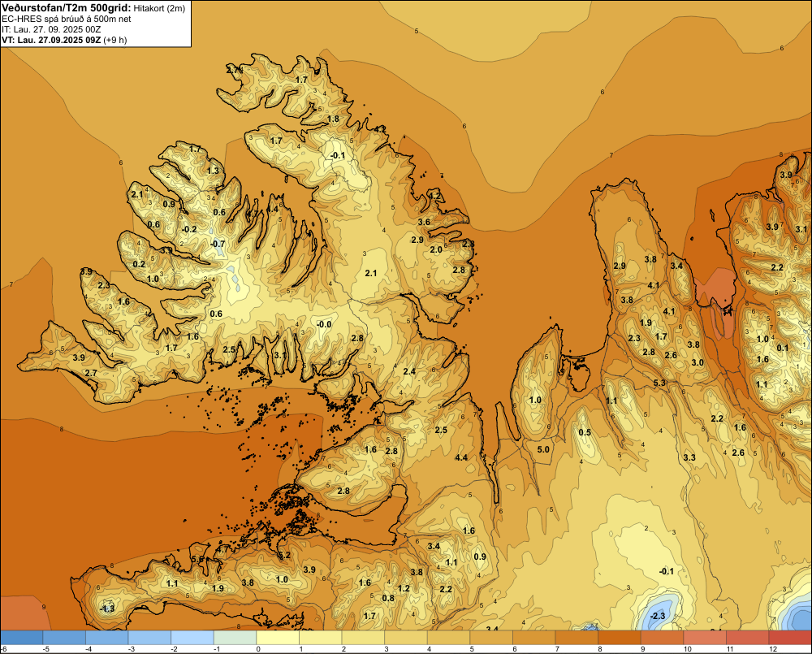
Task: Click the '12' legend scale label
Action: [x=773, y=649]
